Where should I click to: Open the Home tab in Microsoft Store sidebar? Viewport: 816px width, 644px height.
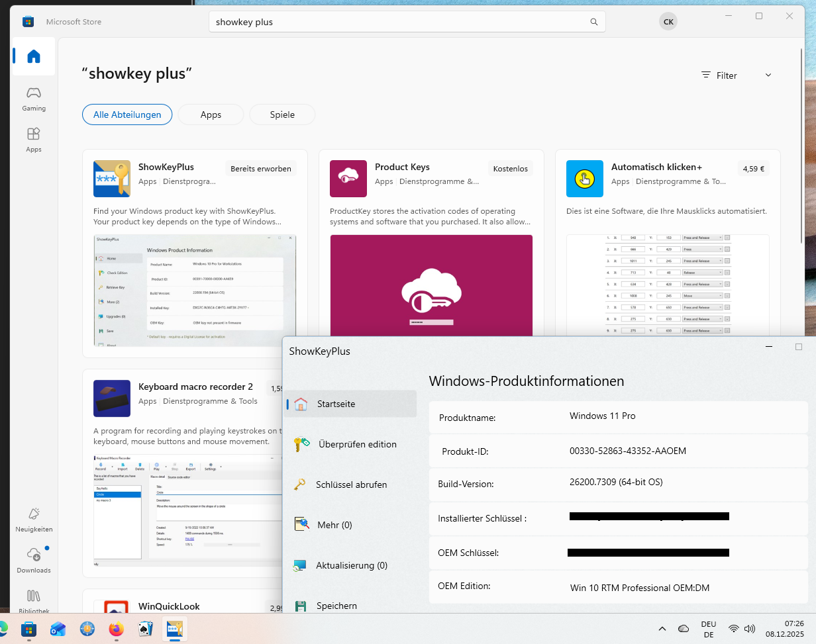[x=34, y=57]
